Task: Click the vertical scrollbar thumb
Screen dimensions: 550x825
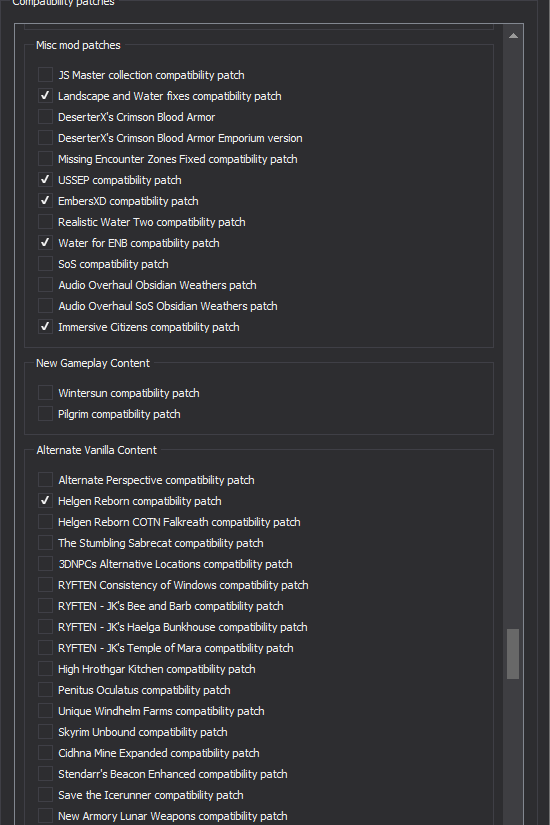Action: coord(513,654)
